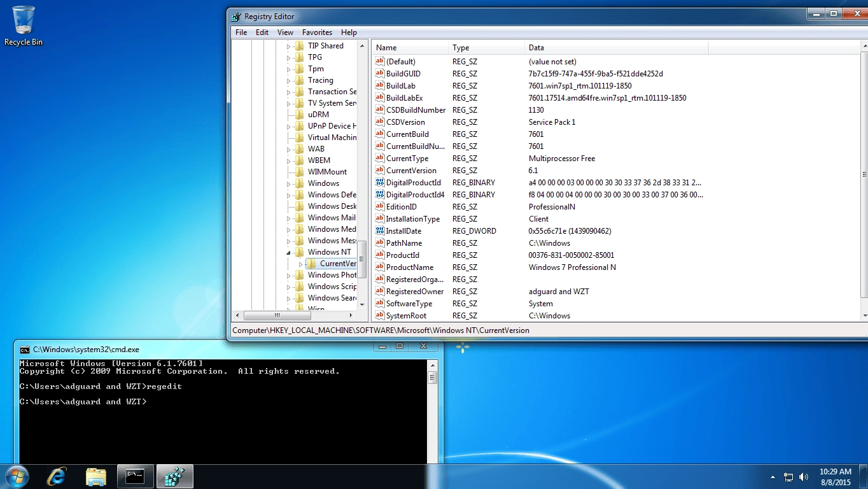Image resolution: width=868 pixels, height=489 pixels.
Task: Expand the TIP Shared tree node
Action: (x=288, y=46)
